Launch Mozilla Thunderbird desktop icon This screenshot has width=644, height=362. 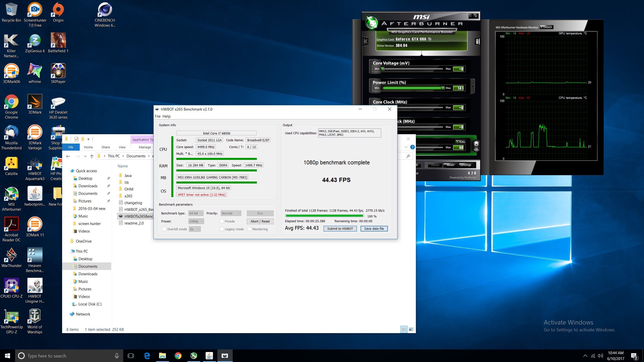11,138
